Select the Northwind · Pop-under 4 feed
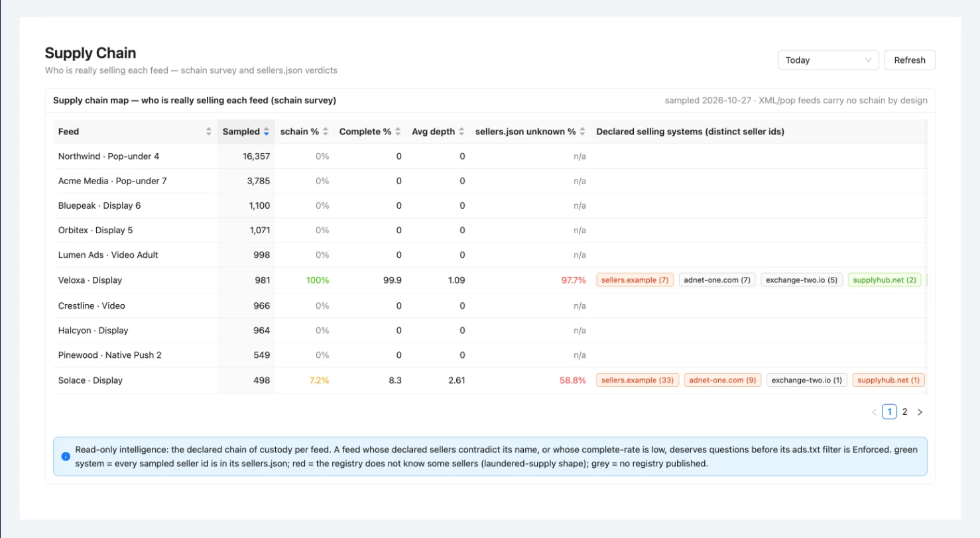The width and height of the screenshot is (980, 538). [109, 156]
